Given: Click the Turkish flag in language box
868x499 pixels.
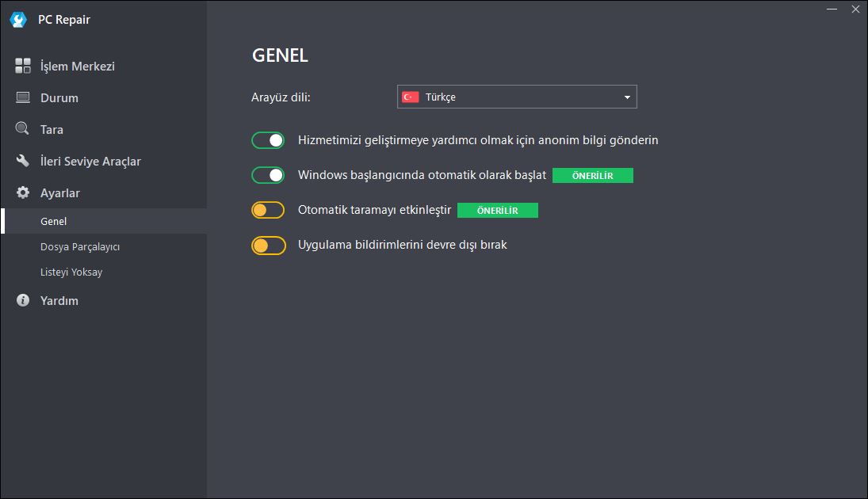Looking at the screenshot, I should [x=410, y=97].
